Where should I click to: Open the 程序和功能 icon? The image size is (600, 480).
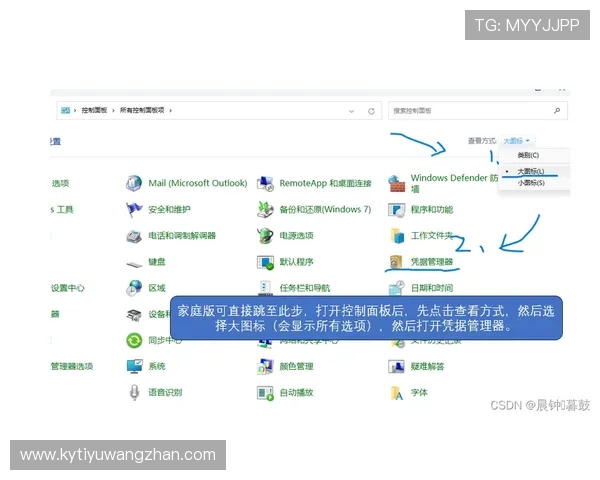[x=396, y=210]
